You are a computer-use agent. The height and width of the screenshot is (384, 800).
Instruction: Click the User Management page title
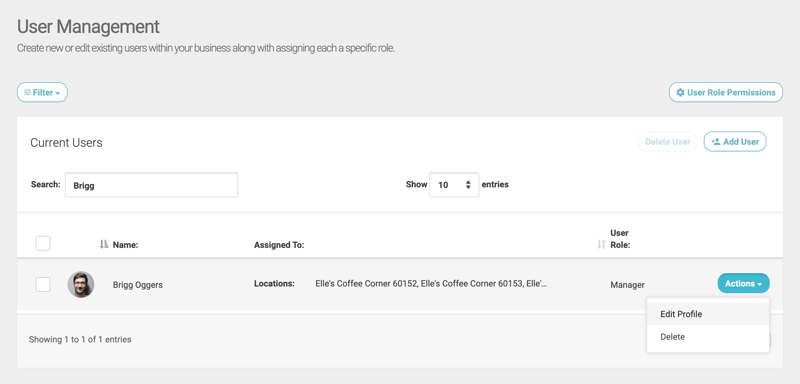click(x=88, y=27)
